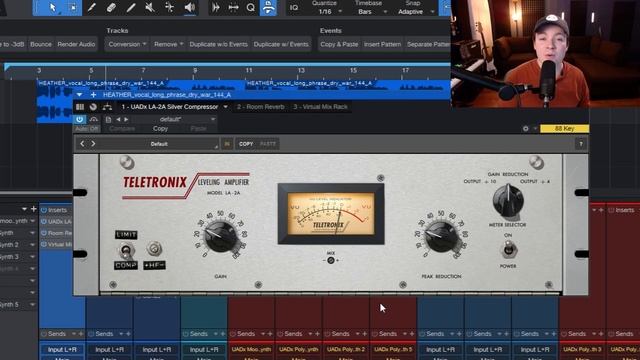Expand the Synth 2 channel list arrow
This screenshot has height=360, width=640.
[32, 245]
